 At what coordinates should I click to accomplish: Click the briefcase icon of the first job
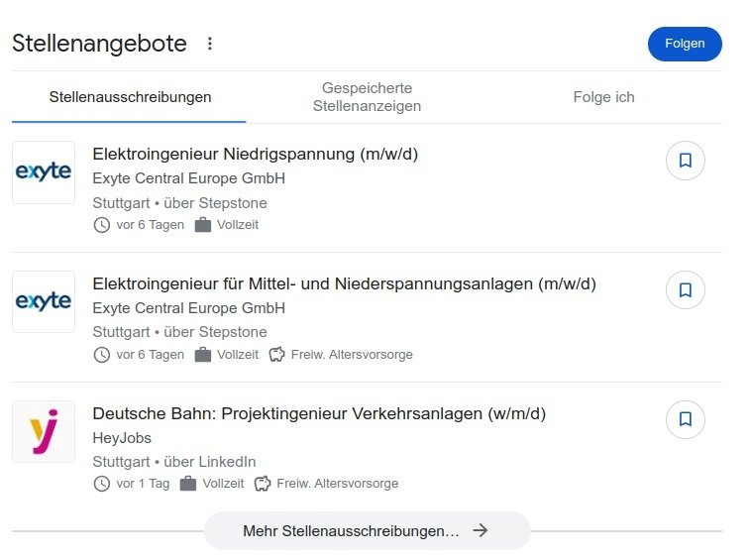tap(203, 225)
